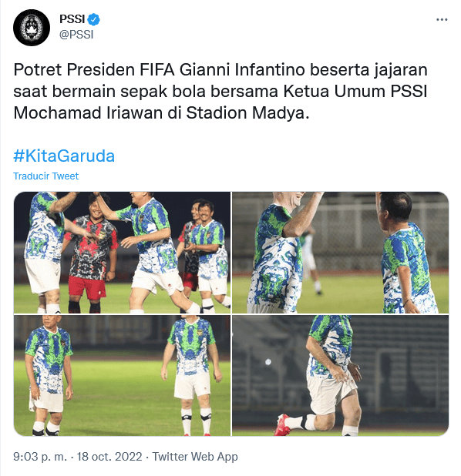
Task: Open the top-right celebration photo
Action: coord(341,253)
